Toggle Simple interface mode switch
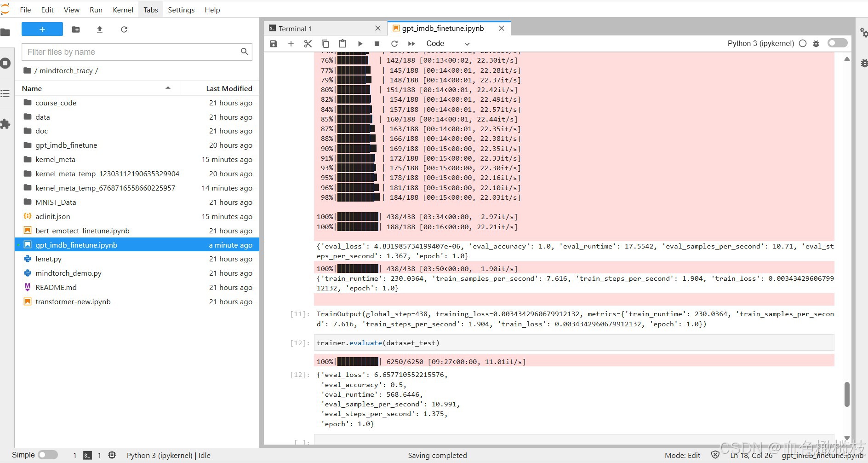868x463 pixels. click(48, 455)
